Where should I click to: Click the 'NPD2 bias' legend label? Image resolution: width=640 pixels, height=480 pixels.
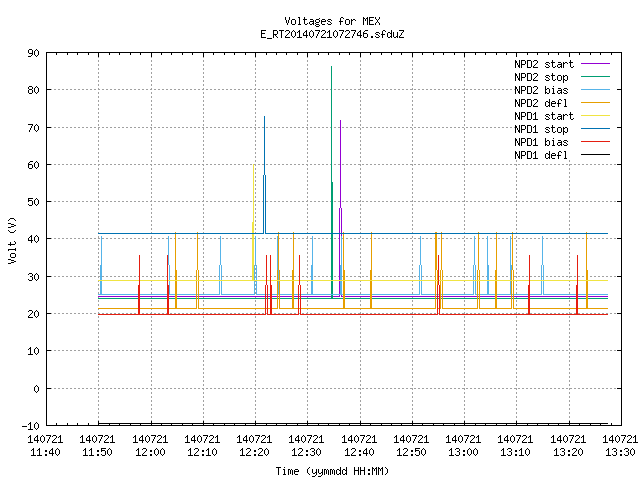[541, 90]
